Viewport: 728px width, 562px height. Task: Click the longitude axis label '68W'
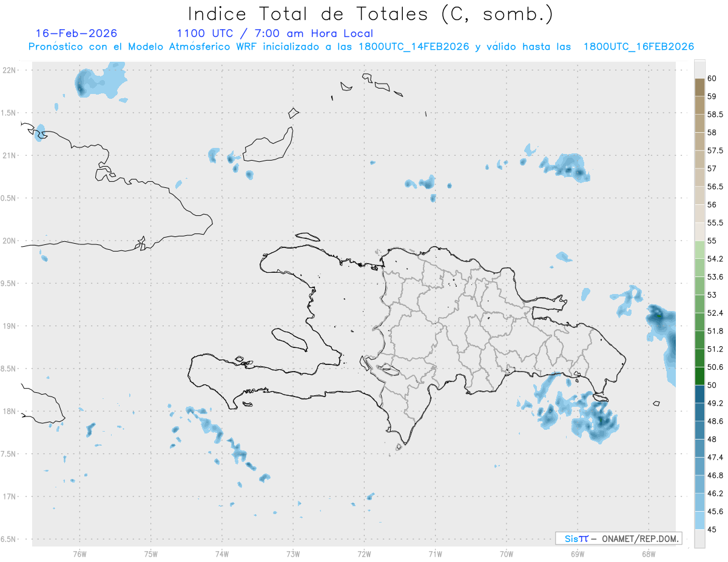click(649, 554)
